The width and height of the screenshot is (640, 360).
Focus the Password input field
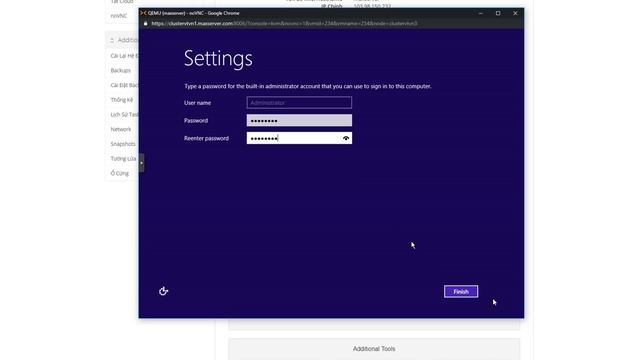[299, 120]
